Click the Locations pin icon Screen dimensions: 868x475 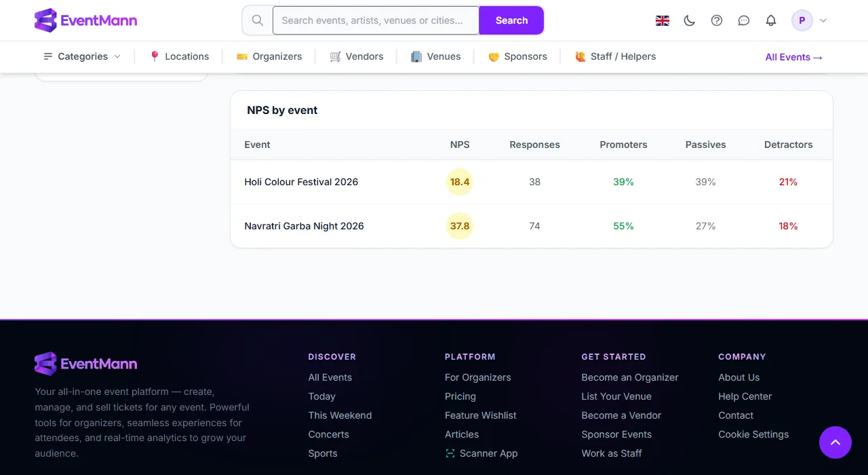[x=155, y=56]
